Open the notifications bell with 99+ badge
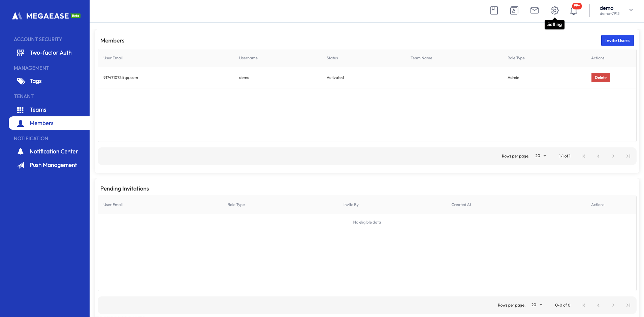 tap(574, 11)
